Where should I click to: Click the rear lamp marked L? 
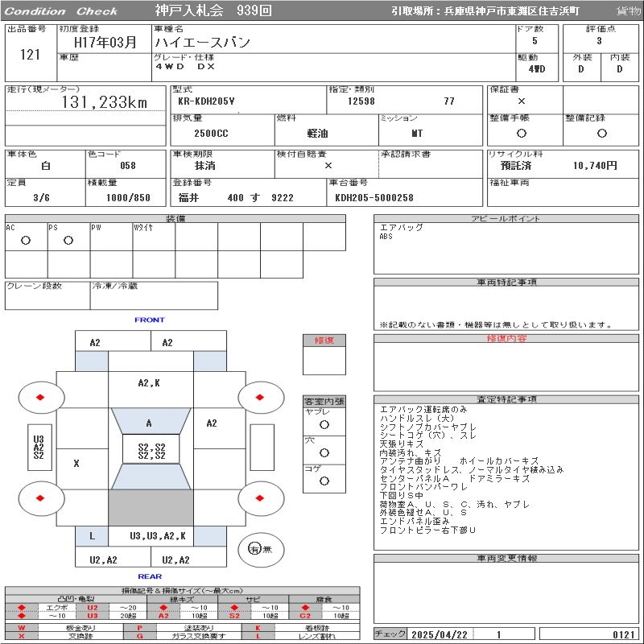pyautogui.click(x=92, y=535)
